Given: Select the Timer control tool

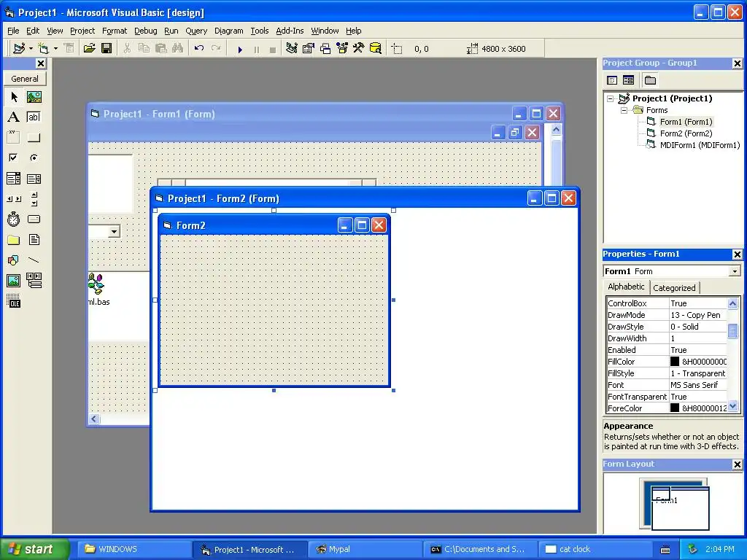Looking at the screenshot, I should [14, 219].
